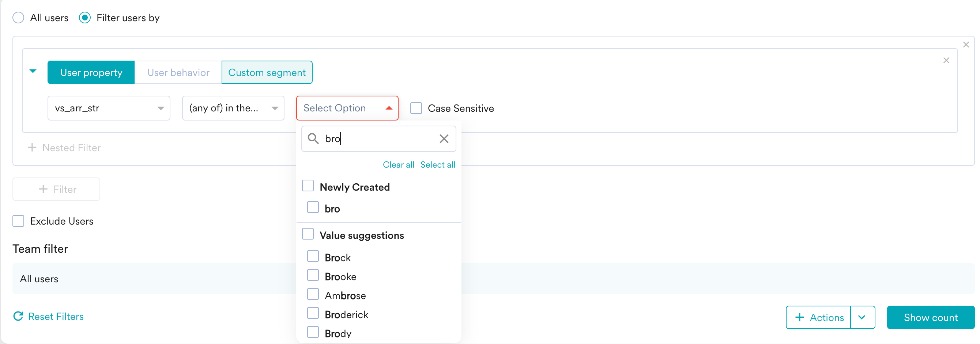Click the plus icon on Filter button
The height and width of the screenshot is (344, 980).
pyautogui.click(x=44, y=189)
